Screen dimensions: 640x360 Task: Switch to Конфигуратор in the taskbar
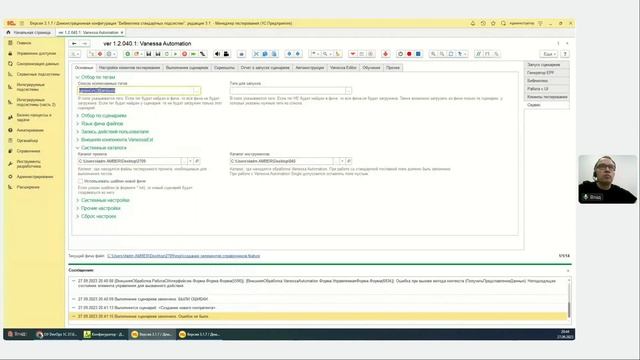click(104, 334)
